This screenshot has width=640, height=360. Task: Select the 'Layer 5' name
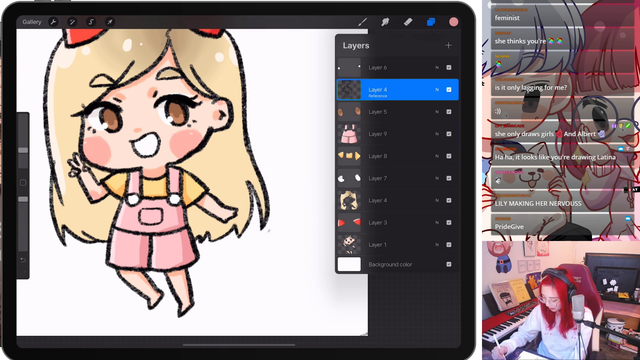[378, 112]
